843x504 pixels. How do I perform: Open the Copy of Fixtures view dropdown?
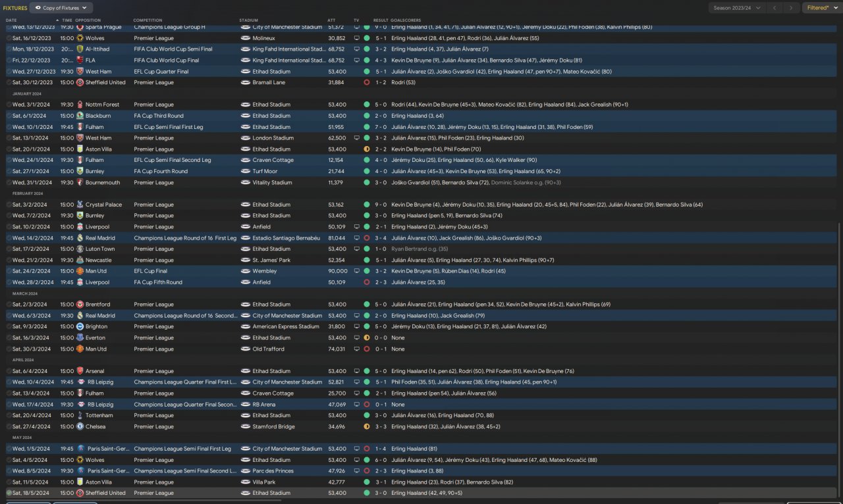tap(61, 8)
